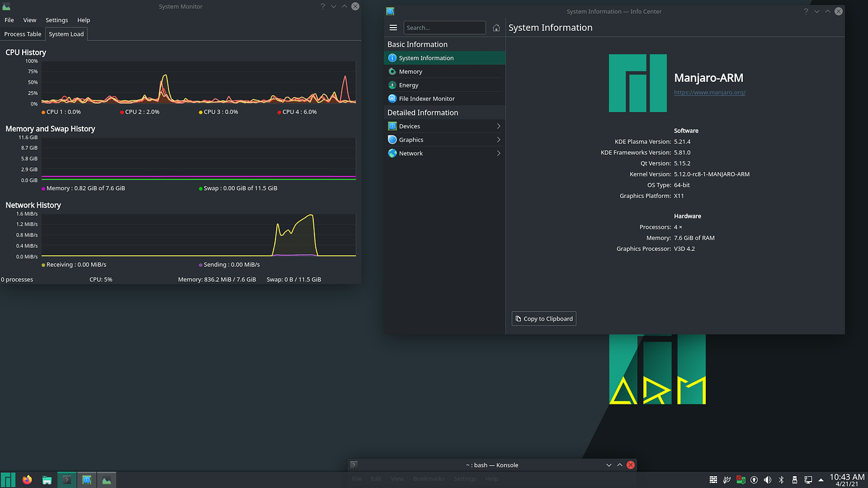The height and width of the screenshot is (488, 868).
Task: Open the volume control in the system tray
Action: click(x=767, y=479)
